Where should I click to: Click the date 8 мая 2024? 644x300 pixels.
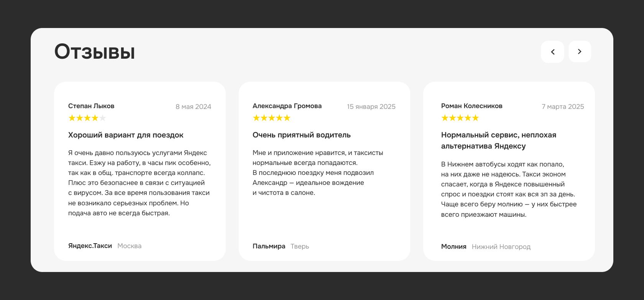(193, 107)
